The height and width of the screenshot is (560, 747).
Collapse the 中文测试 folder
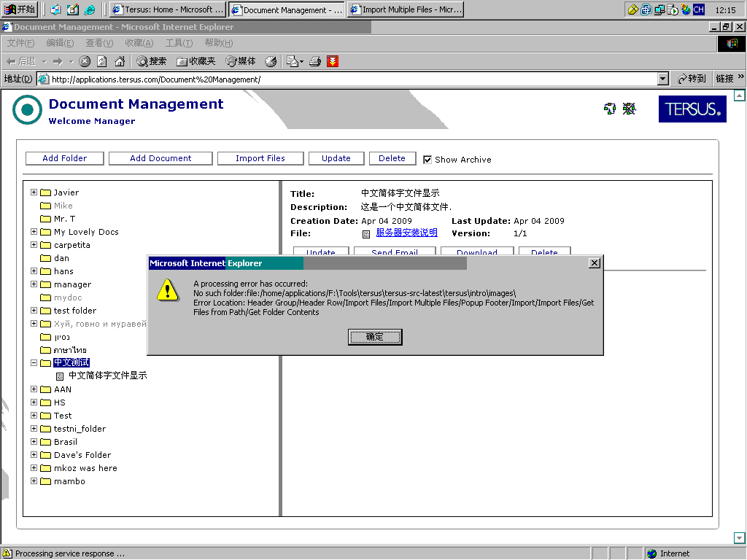(34, 362)
